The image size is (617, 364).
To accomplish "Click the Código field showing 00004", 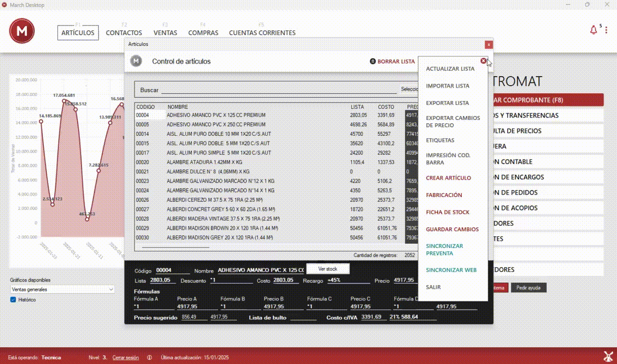I will [x=173, y=271].
